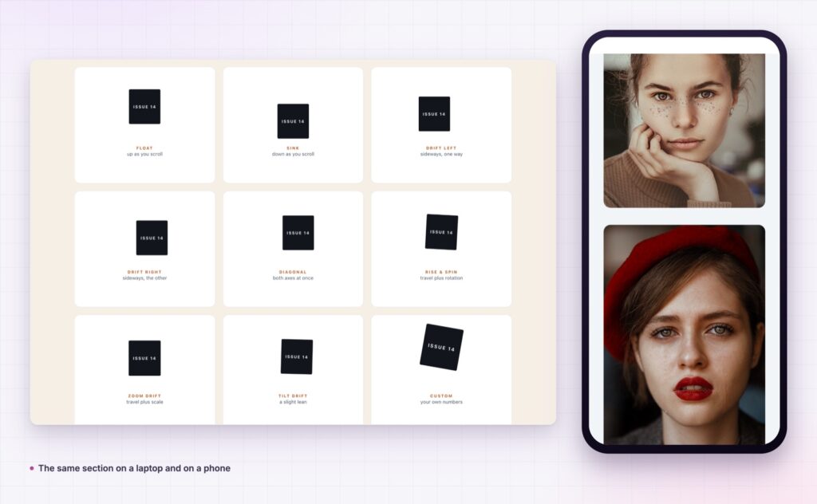Click the TILT DRIFT label

(x=293, y=396)
